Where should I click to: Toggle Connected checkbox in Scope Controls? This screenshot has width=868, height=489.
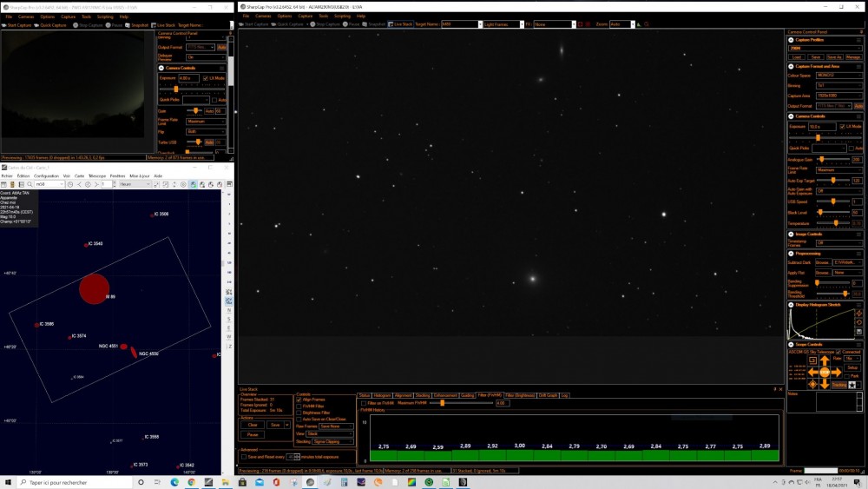[838, 353]
